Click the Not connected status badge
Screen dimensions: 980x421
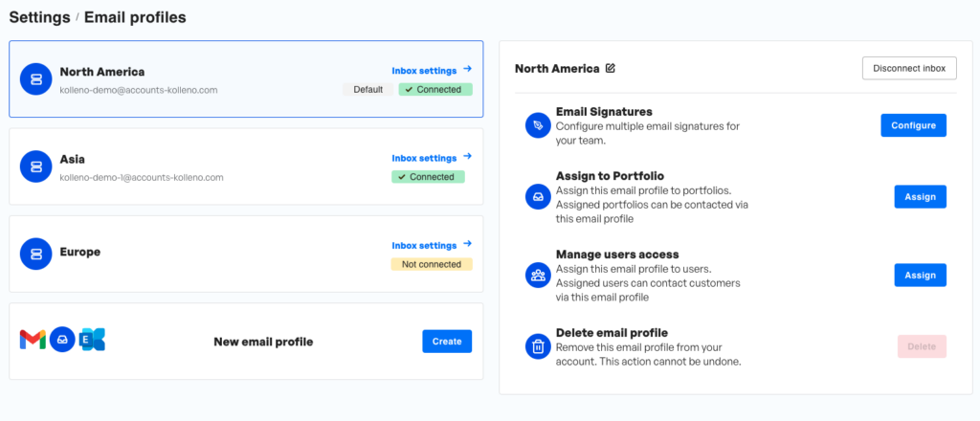[432, 264]
